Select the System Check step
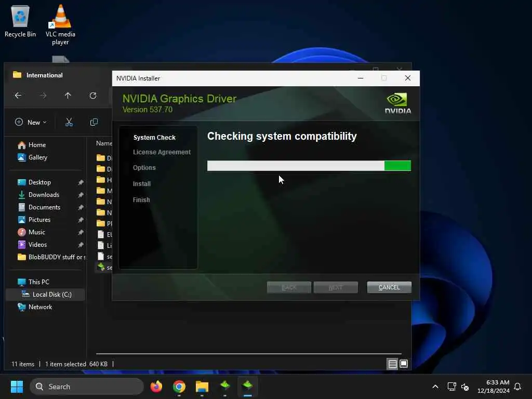 coord(154,137)
